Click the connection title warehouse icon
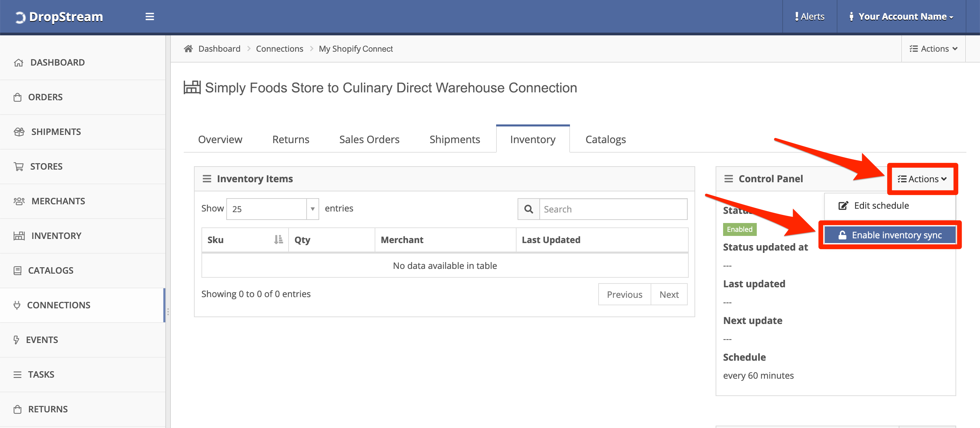The width and height of the screenshot is (980, 428). [192, 87]
